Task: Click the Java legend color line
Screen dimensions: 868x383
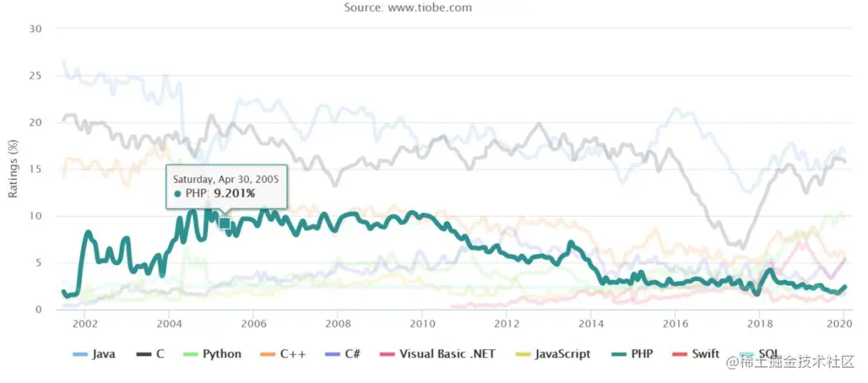Action: pos(80,354)
